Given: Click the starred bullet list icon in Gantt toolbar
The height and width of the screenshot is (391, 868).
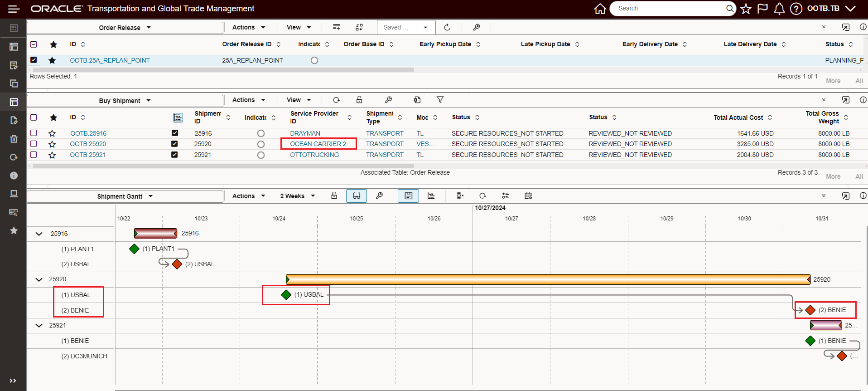Looking at the screenshot, I should coord(506,195).
